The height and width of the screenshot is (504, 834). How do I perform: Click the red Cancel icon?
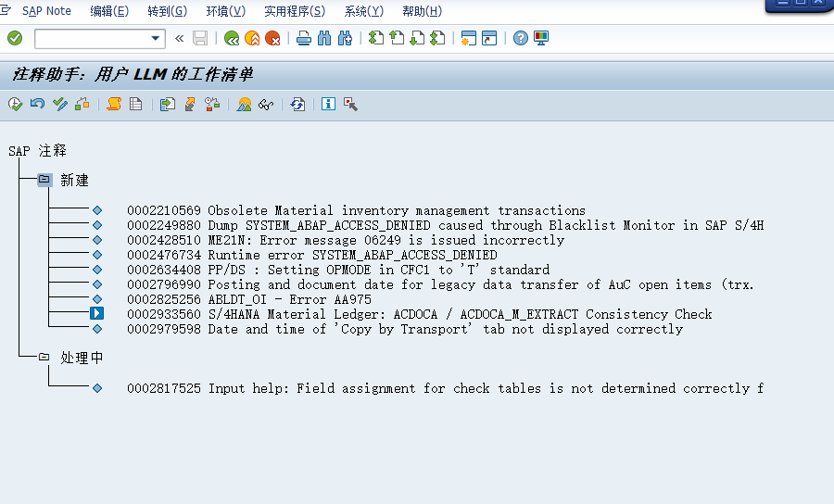click(272, 38)
